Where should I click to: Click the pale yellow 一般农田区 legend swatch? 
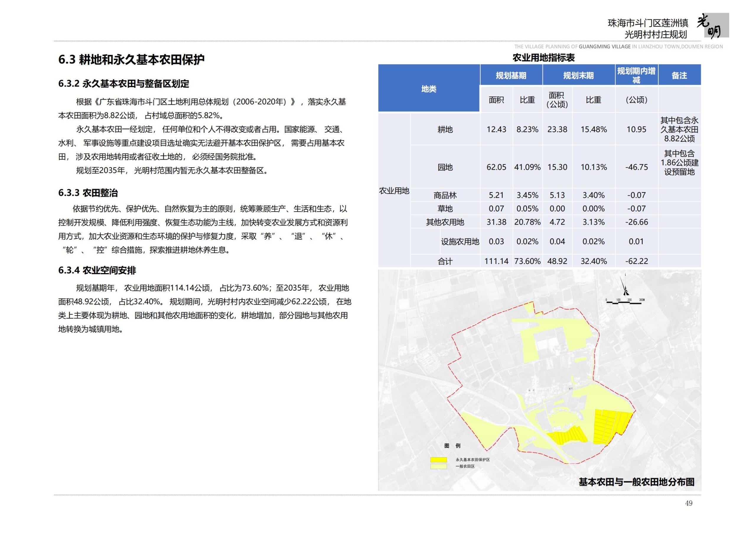(438, 466)
